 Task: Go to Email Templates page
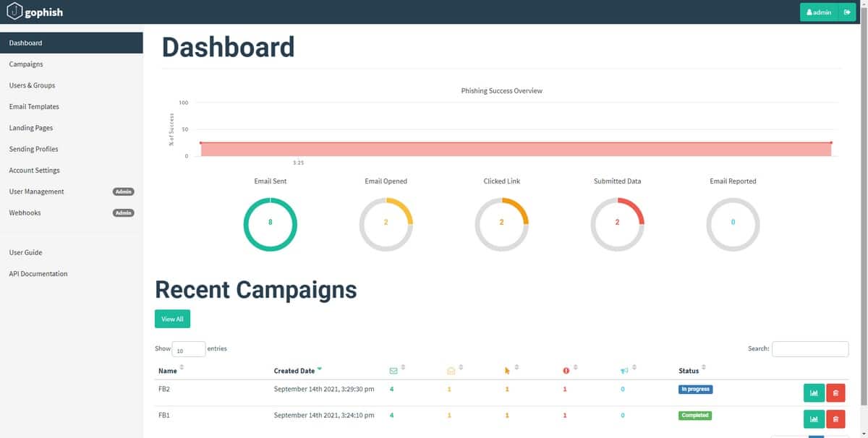pyautogui.click(x=34, y=107)
